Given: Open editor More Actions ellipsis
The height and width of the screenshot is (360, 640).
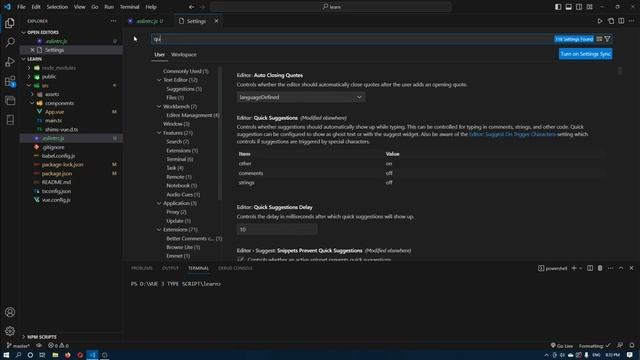Looking at the screenshot, I should (x=631, y=21).
